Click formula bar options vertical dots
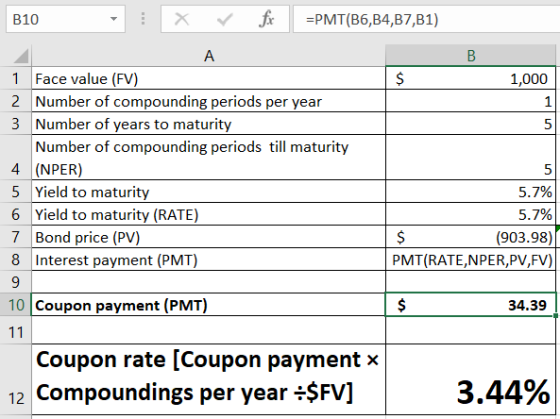560x419 pixels. [143, 19]
